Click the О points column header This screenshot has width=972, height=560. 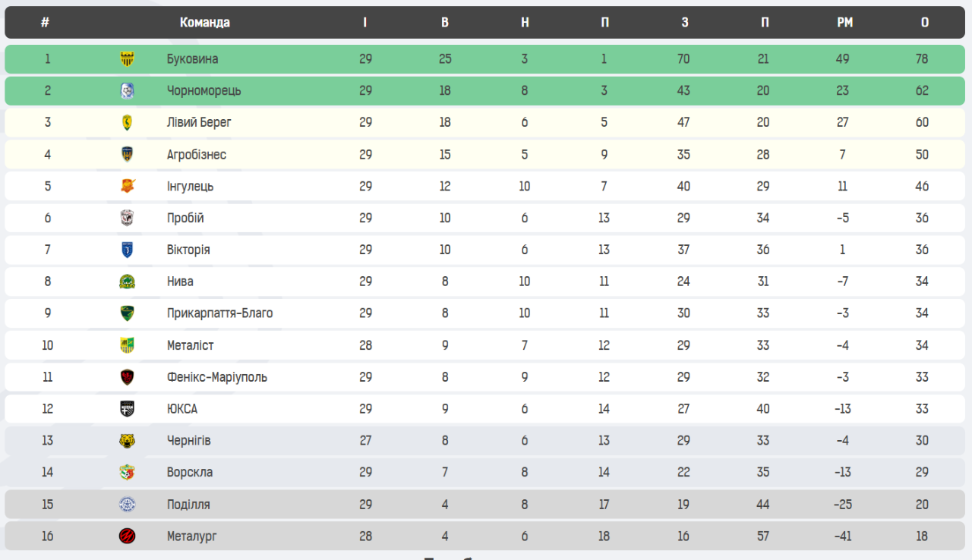coord(924,22)
